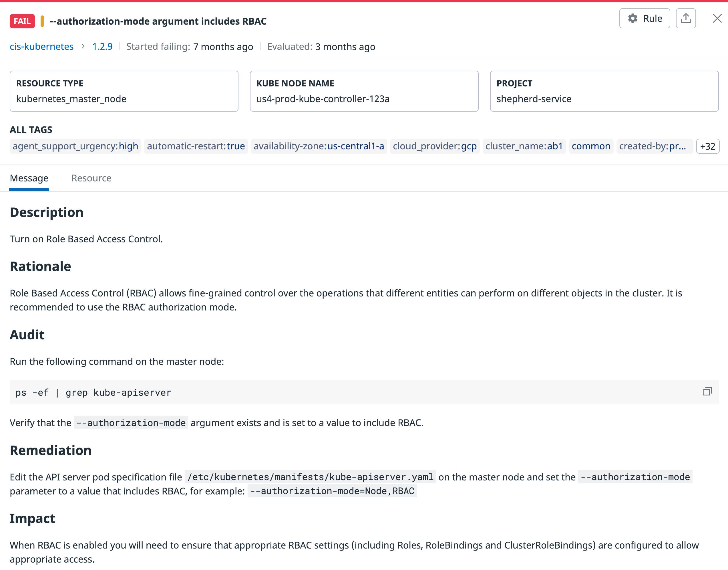Click the orange warning indicator before the rule title
The width and height of the screenshot is (728, 570).
(x=41, y=21)
